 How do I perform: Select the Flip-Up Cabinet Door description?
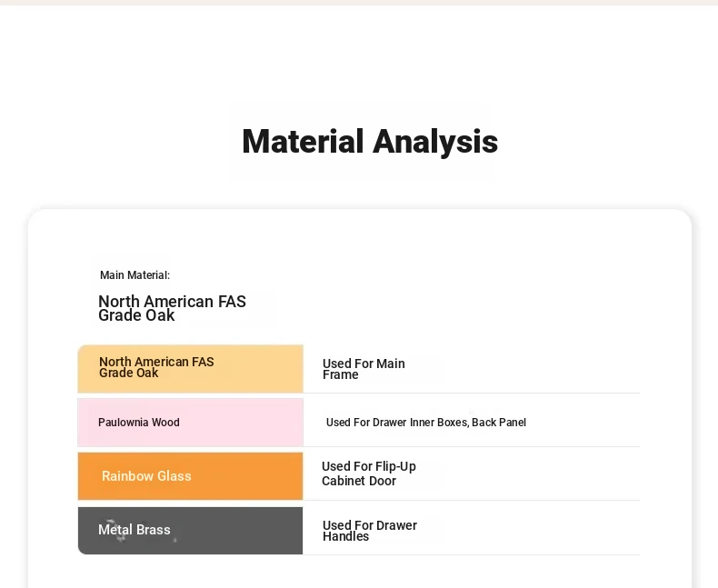point(369,473)
